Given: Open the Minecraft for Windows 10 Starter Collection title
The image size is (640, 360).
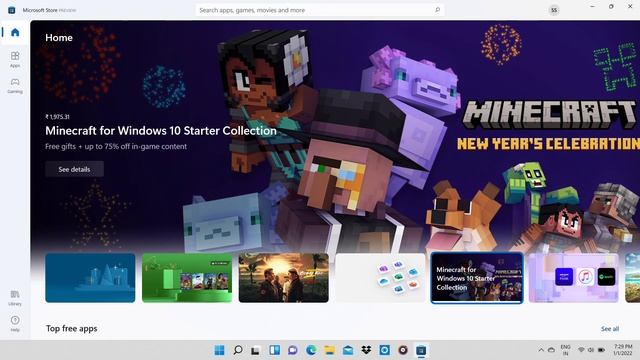Looking at the screenshot, I should [x=161, y=131].
